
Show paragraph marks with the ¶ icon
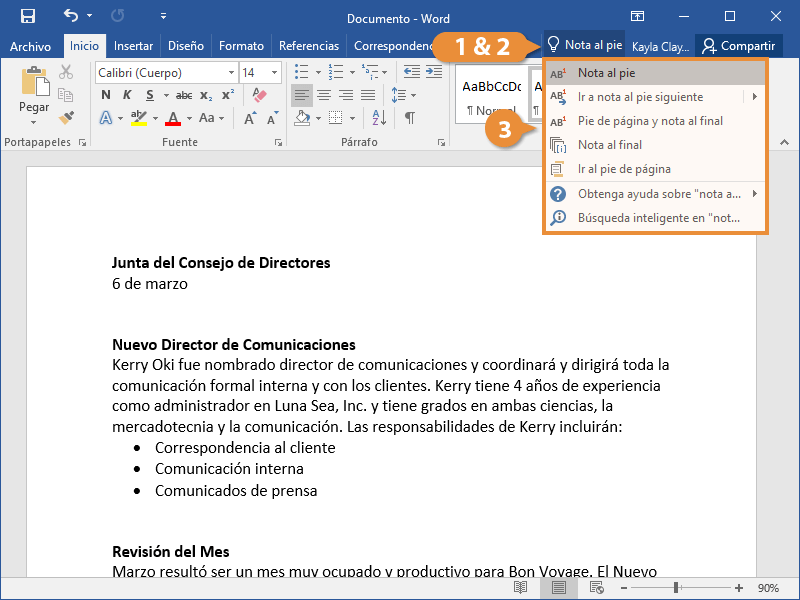point(409,118)
